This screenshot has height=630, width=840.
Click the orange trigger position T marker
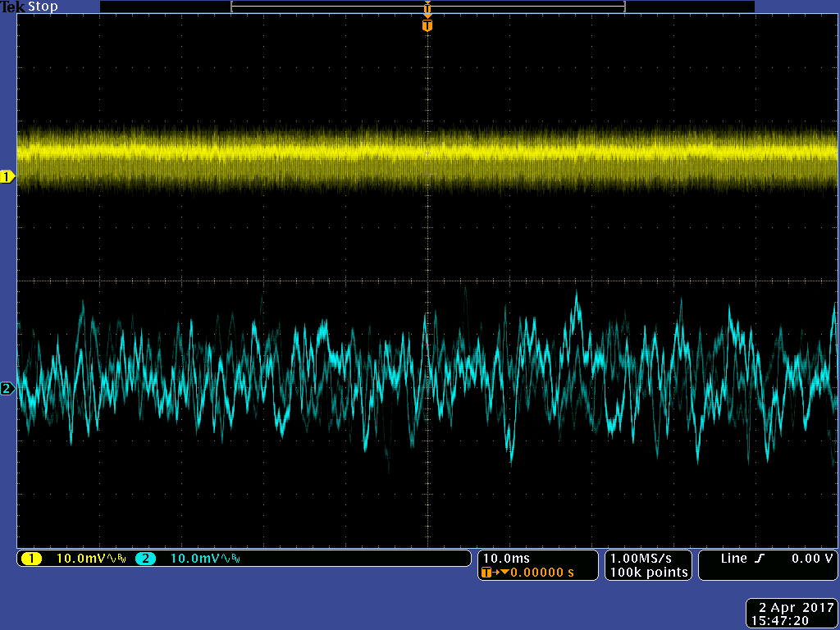[x=427, y=25]
